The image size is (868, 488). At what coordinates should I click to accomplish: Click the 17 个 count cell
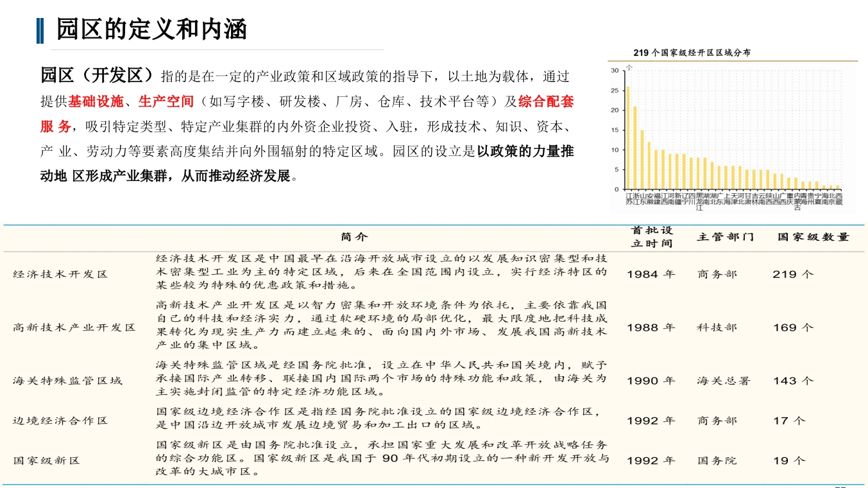tap(789, 421)
